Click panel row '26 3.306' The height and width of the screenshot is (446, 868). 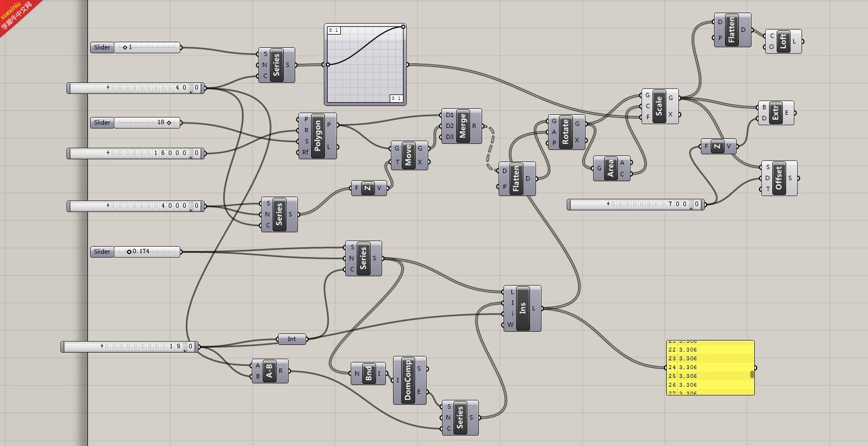[708, 384]
